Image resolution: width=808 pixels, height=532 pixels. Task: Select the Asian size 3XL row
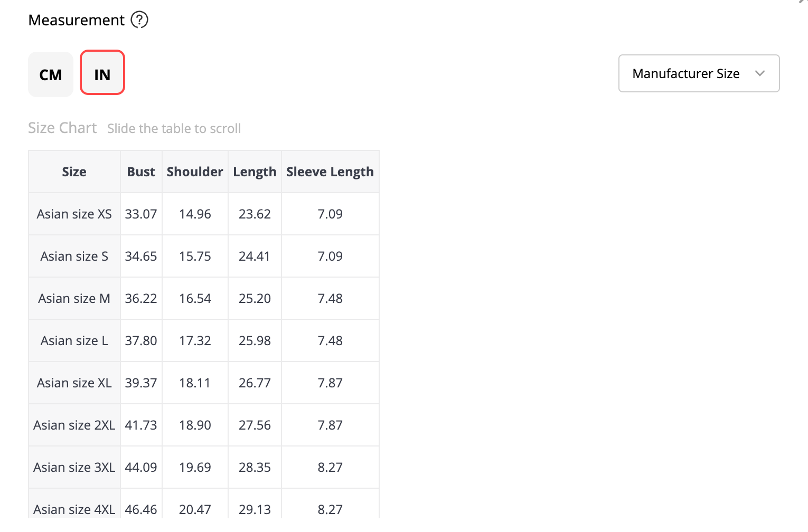click(204, 467)
